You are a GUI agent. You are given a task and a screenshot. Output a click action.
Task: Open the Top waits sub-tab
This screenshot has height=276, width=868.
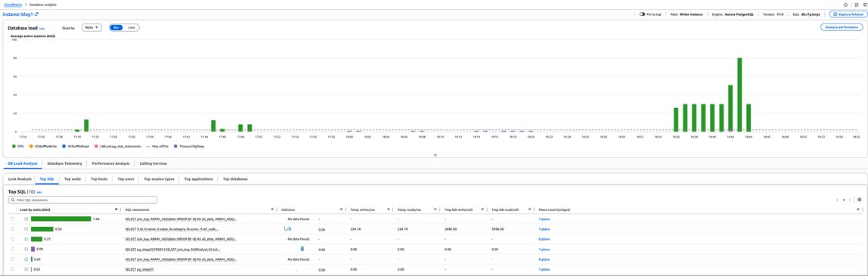(73, 179)
